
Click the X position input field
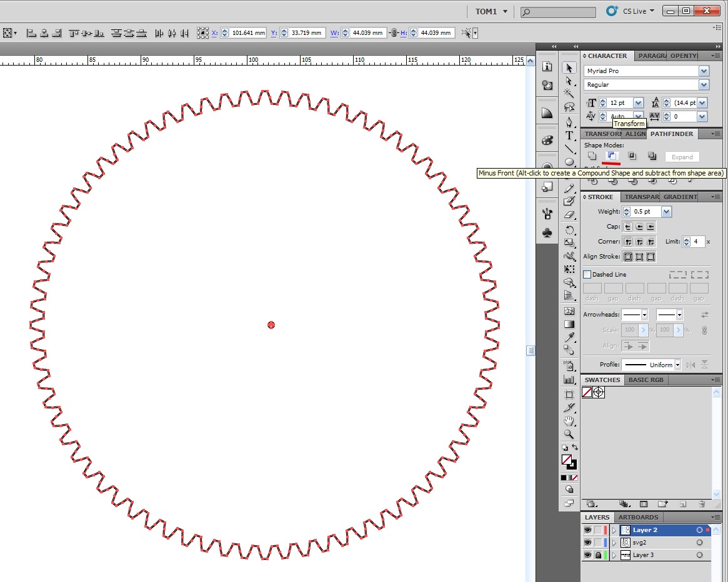248,33
